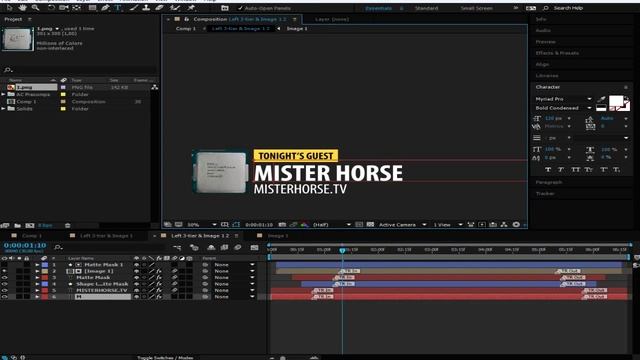Select the Hand tool
640x360 pixels.
pos(22,8)
